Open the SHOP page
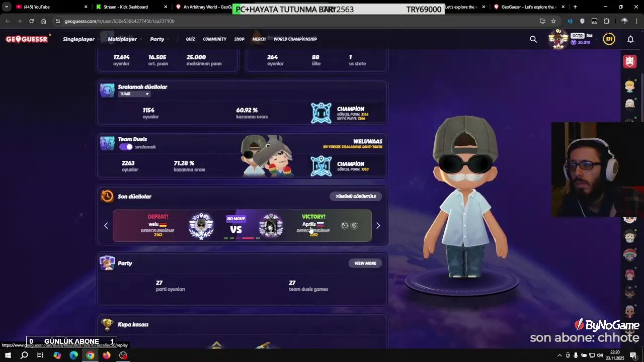 tap(239, 39)
